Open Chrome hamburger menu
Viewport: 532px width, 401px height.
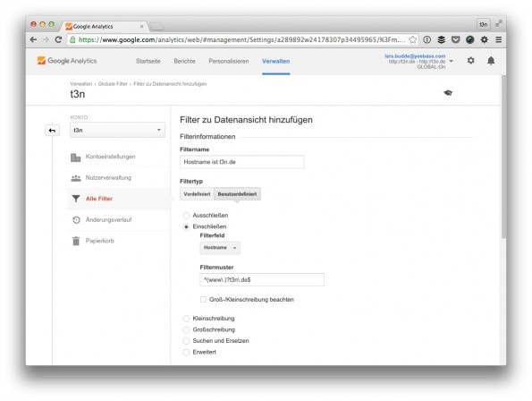pos(498,39)
